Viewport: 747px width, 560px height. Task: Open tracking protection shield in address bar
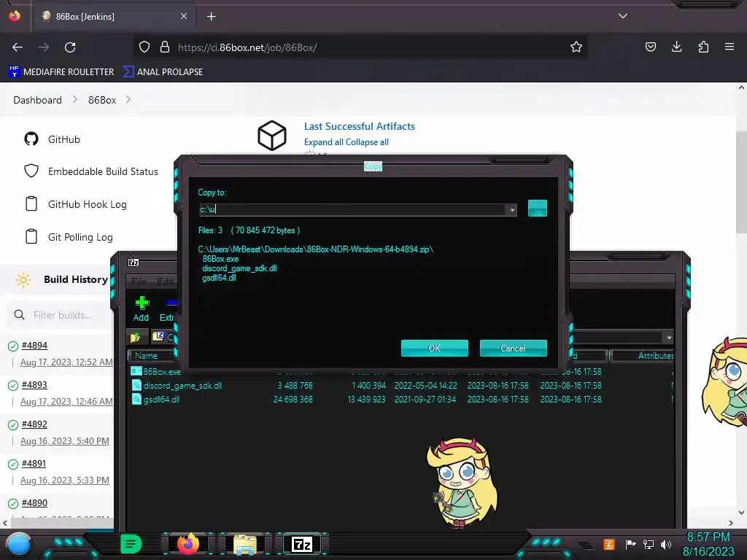(144, 47)
